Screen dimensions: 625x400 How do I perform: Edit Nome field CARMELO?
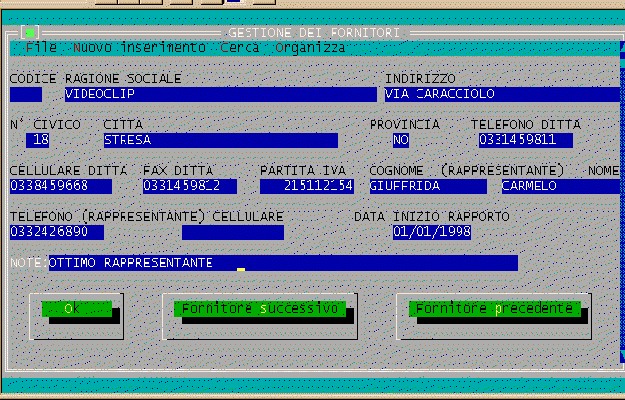(x=561, y=186)
